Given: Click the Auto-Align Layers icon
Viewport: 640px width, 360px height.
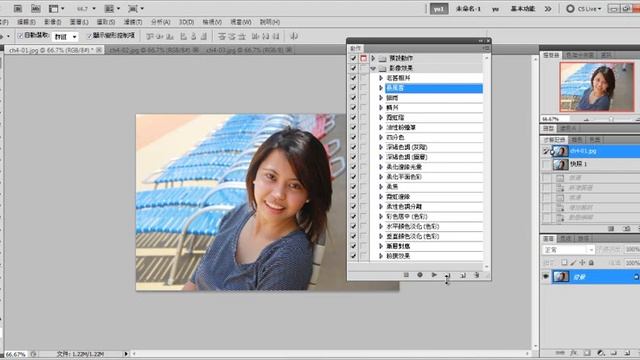Looking at the screenshot, I should (x=293, y=36).
